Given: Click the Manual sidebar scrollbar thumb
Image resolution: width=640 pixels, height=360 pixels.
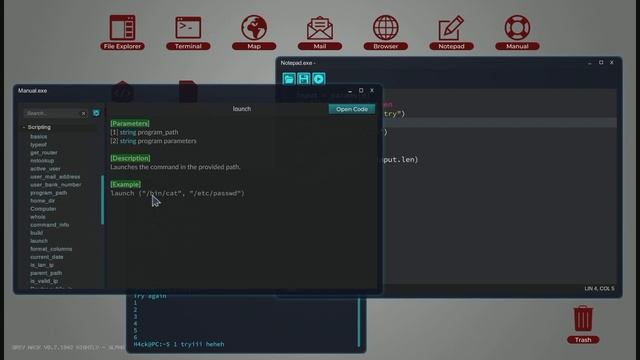Looking at the screenshot, I should (102, 200).
